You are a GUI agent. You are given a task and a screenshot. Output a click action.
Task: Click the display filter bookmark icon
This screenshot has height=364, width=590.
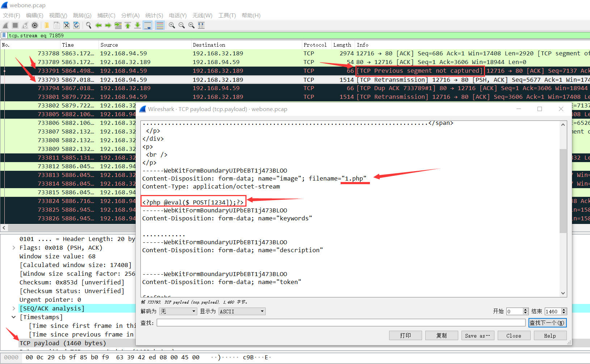[4, 35]
